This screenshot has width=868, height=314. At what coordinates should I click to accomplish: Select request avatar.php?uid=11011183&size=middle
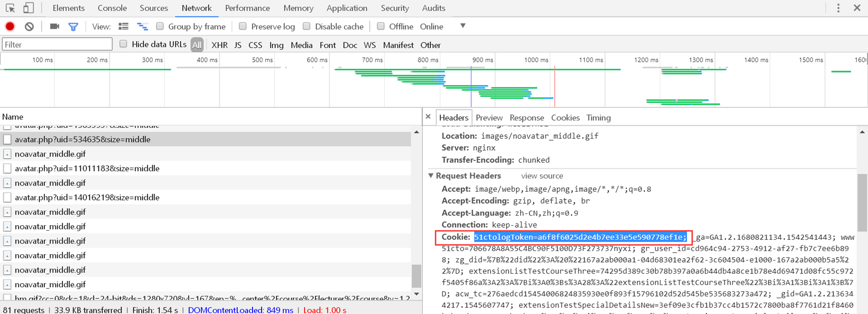[x=205, y=168]
